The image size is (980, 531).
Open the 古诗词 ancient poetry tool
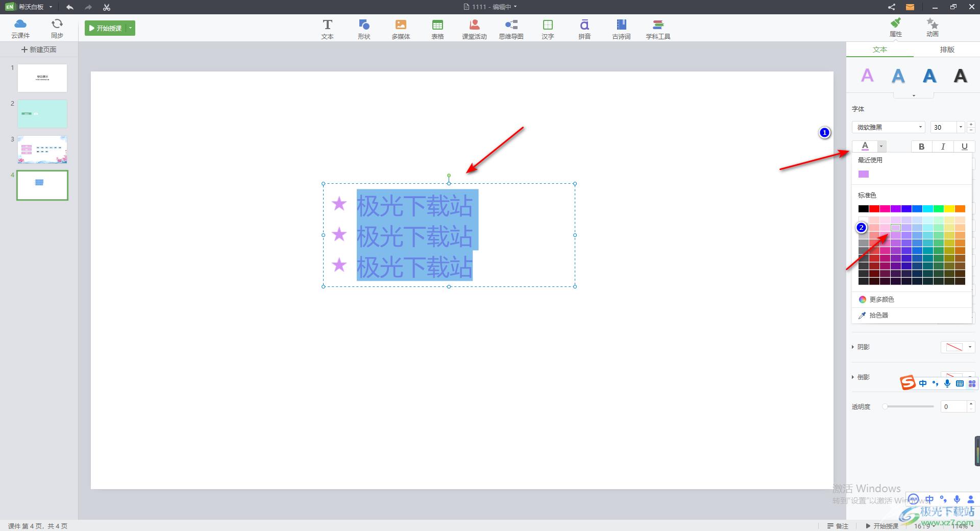[621, 29]
